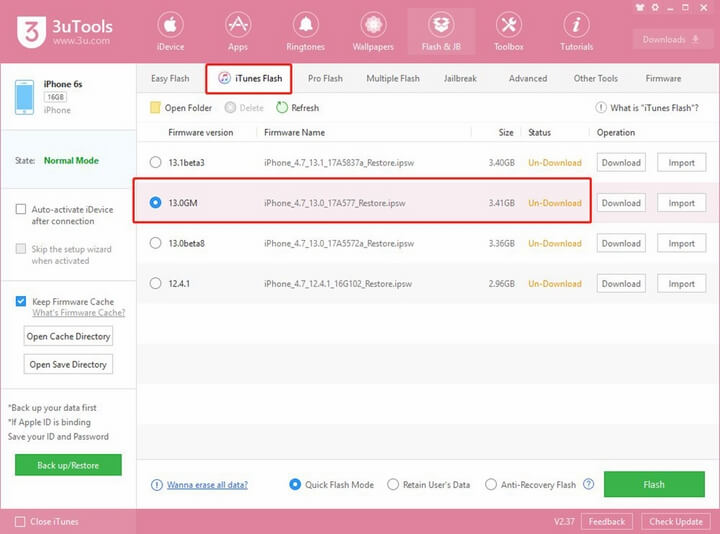720x534 pixels.
Task: Import firmware for 13.0GM row
Action: click(x=681, y=203)
